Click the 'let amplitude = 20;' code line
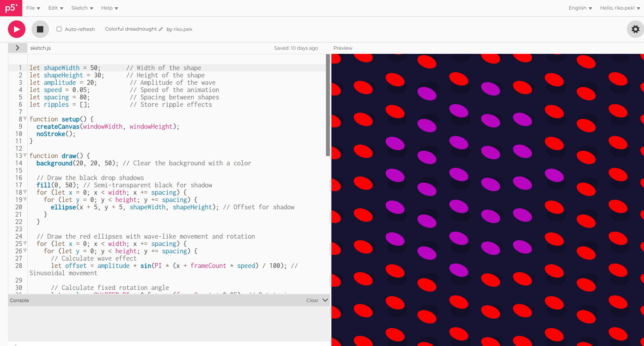 tap(63, 83)
